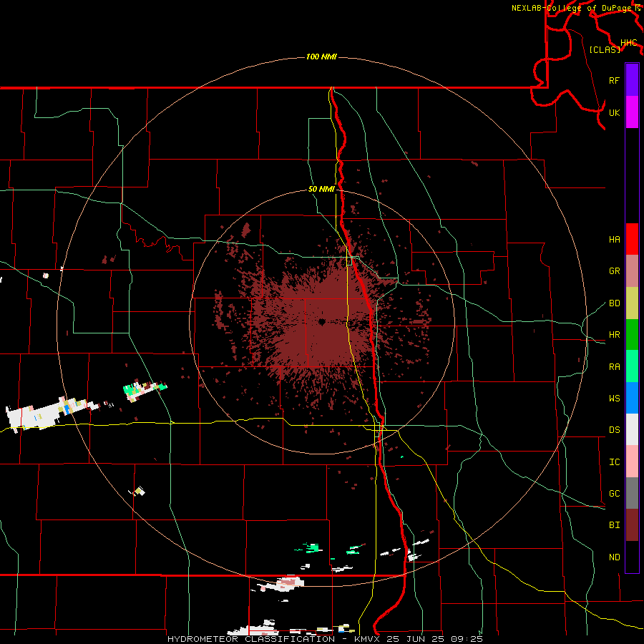Click the RA light green legend swatch
The image size is (644, 644).
click(632, 366)
